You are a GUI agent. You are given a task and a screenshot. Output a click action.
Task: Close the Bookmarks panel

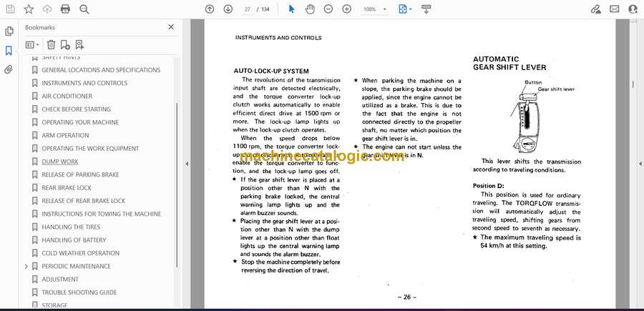tap(171, 27)
